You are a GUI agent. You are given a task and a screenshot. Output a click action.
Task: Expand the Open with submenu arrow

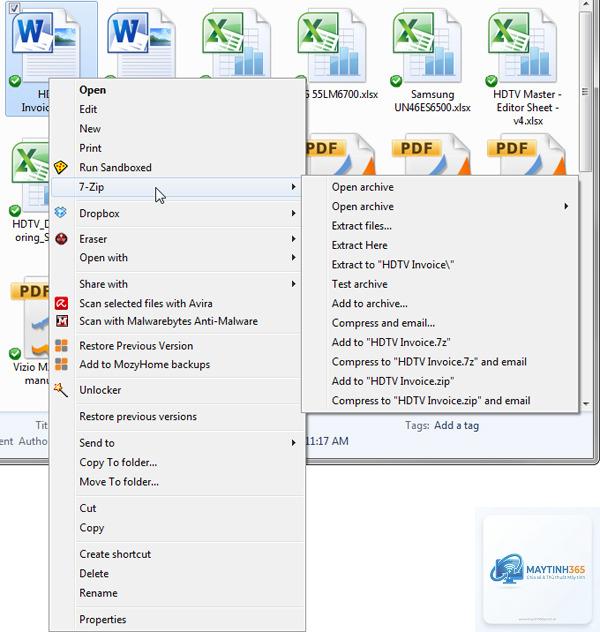pyautogui.click(x=293, y=257)
